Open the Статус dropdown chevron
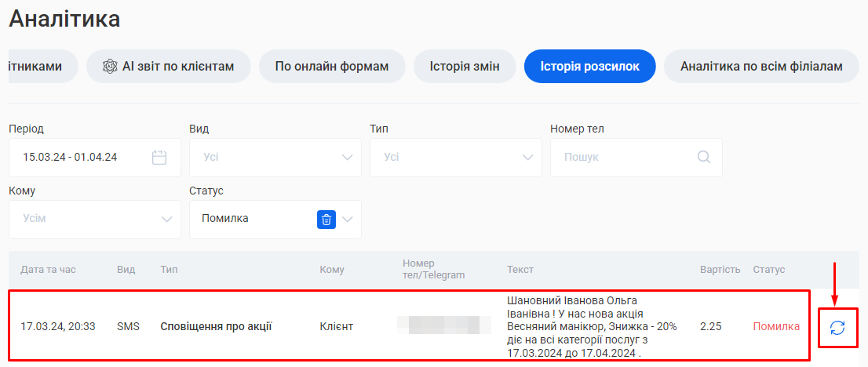The image size is (868, 367). point(348,220)
